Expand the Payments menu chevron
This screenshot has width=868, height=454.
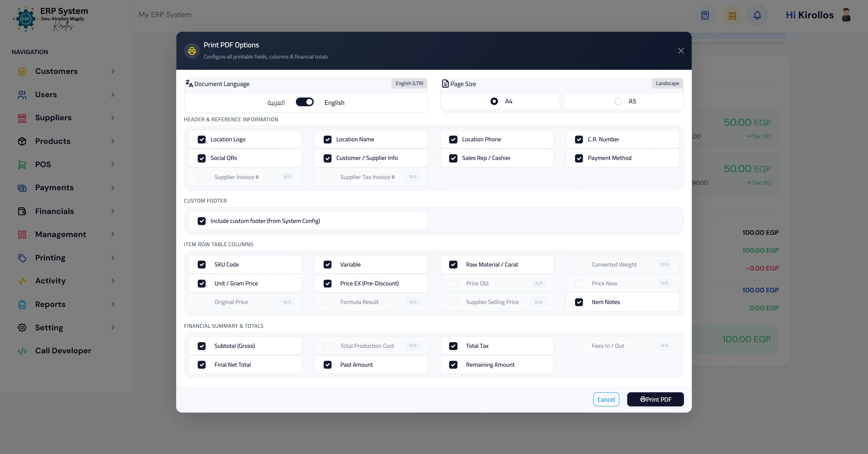[x=113, y=188]
